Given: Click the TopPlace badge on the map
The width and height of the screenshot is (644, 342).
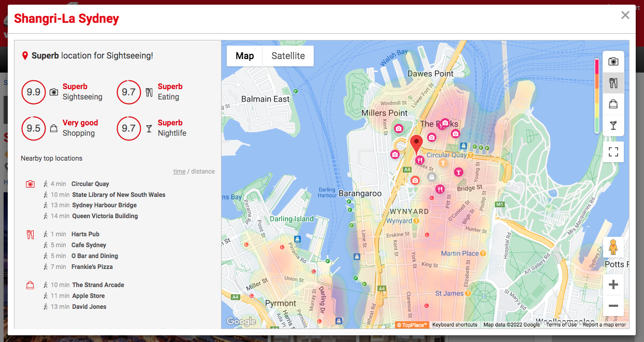Looking at the screenshot, I should (412, 325).
